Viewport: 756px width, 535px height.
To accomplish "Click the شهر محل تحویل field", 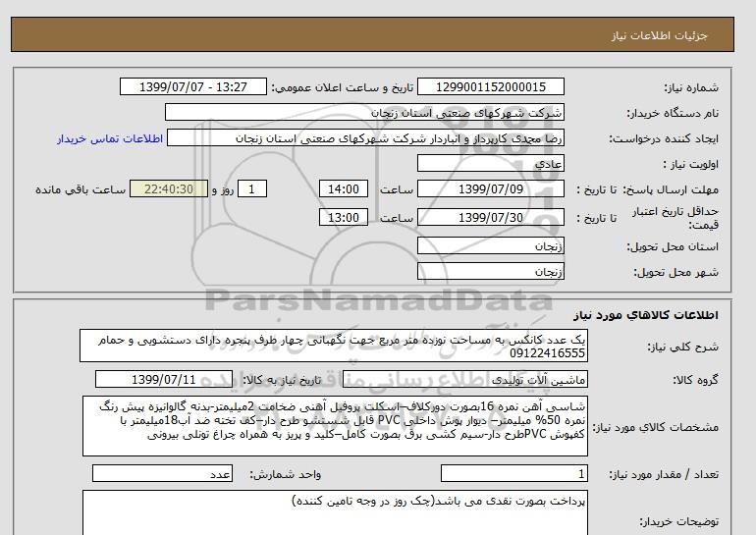I will [490, 271].
